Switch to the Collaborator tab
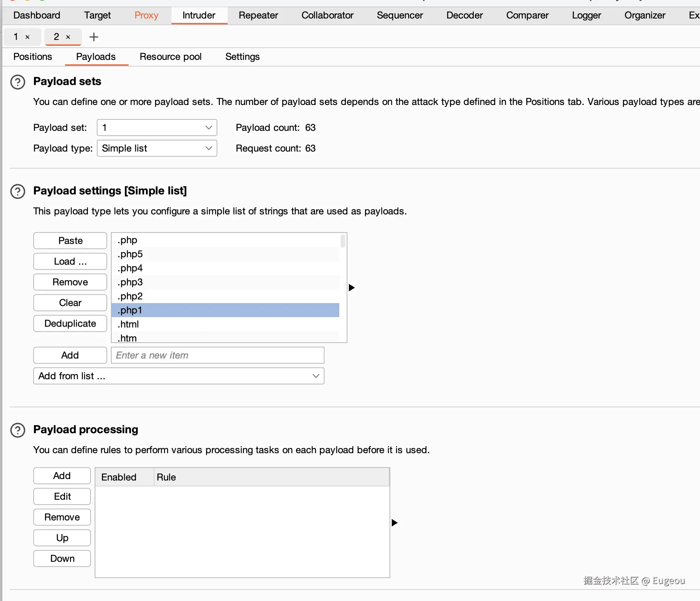The width and height of the screenshot is (700, 601). click(327, 15)
